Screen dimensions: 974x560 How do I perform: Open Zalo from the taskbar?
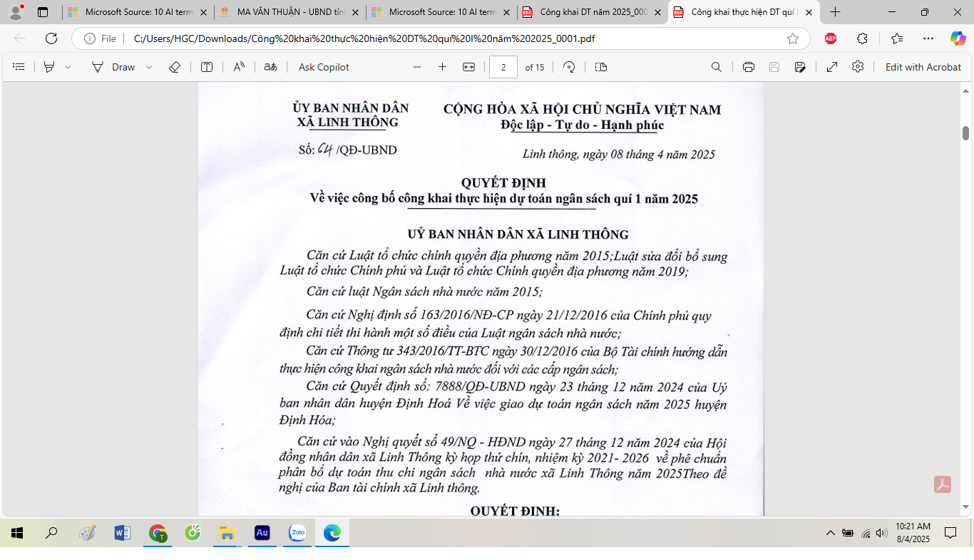tap(297, 533)
